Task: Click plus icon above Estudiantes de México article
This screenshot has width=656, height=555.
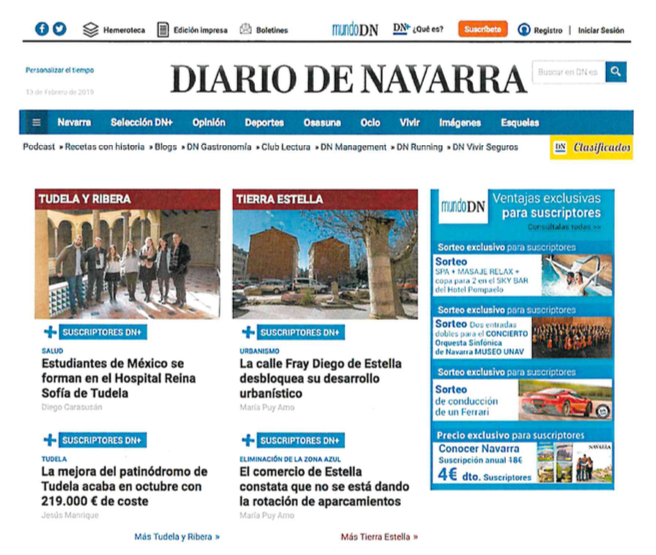Action: pyautogui.click(x=50, y=332)
